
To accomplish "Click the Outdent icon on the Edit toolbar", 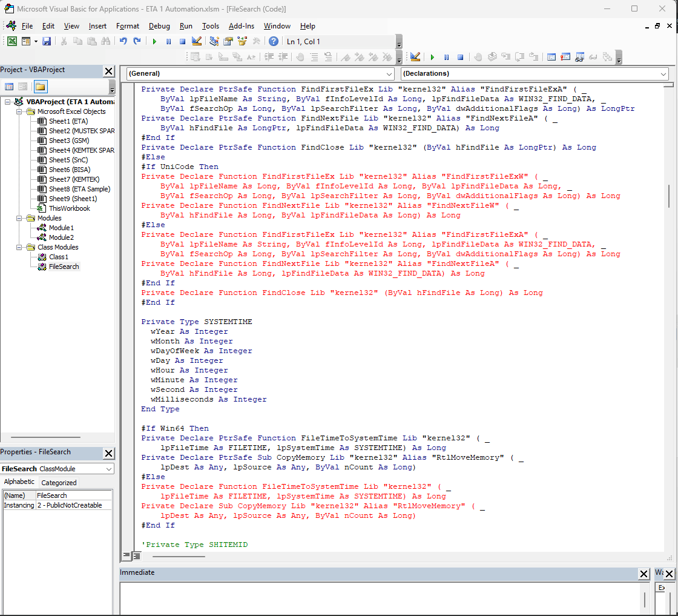I will [x=283, y=57].
